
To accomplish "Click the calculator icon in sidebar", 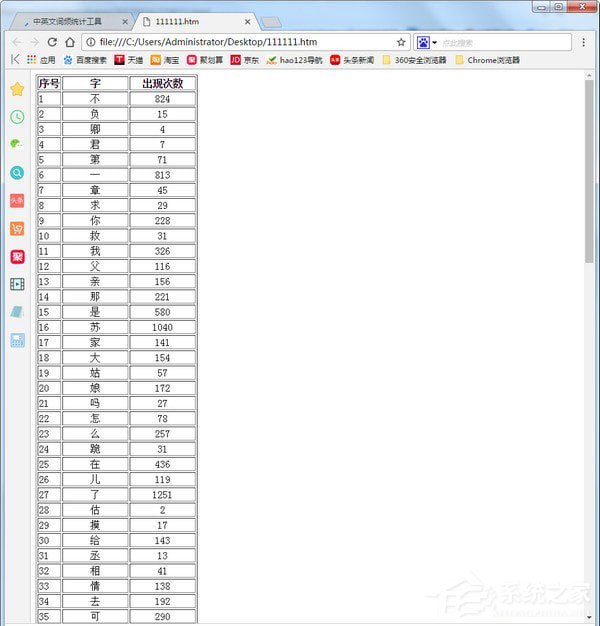I will click(x=17, y=340).
